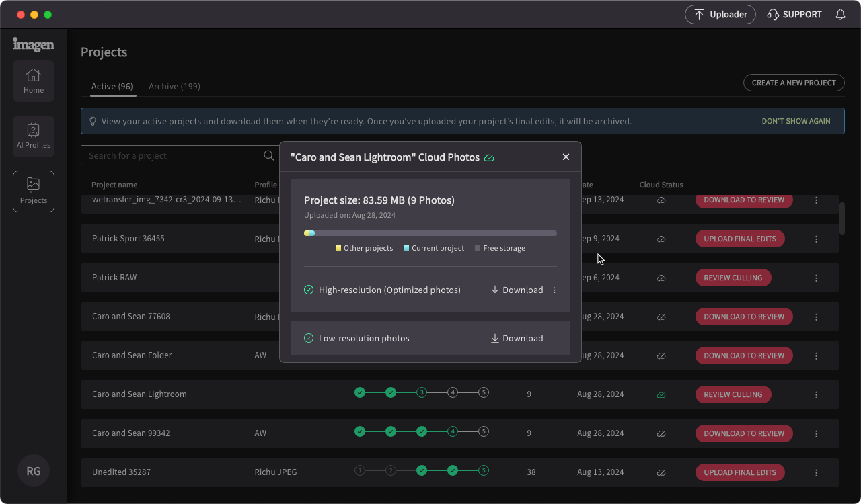This screenshot has height=504, width=861.
Task: Click the RG user avatar
Action: point(34,470)
